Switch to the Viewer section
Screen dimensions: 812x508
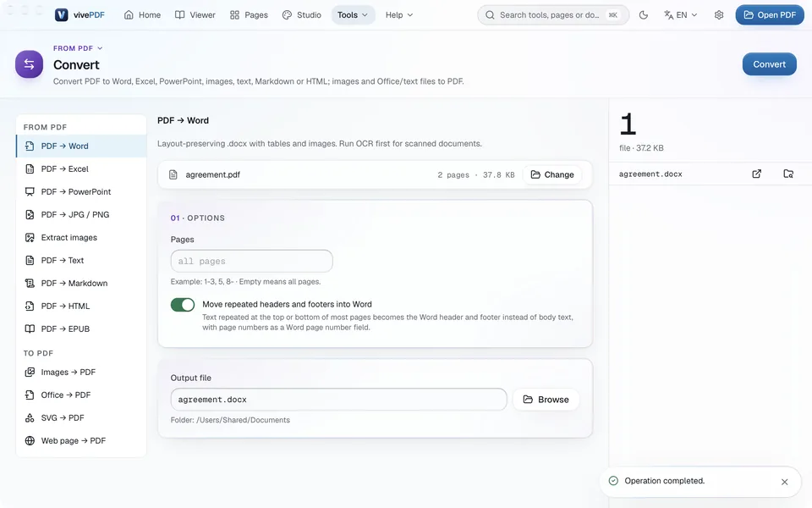click(x=195, y=15)
